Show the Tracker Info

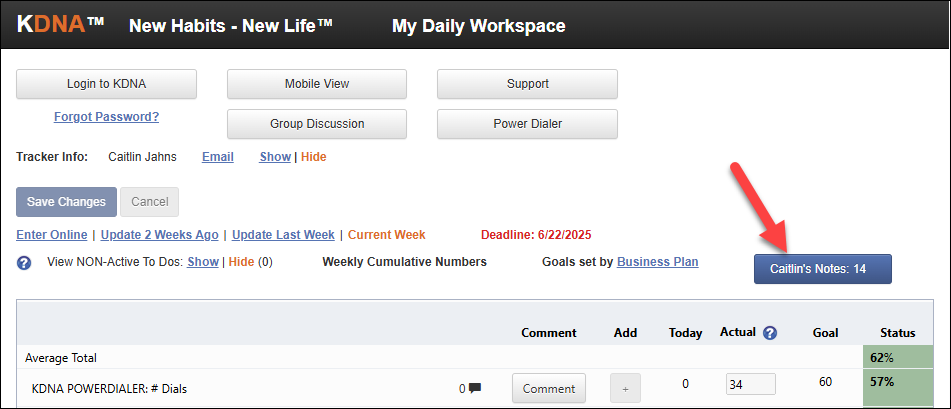click(275, 157)
